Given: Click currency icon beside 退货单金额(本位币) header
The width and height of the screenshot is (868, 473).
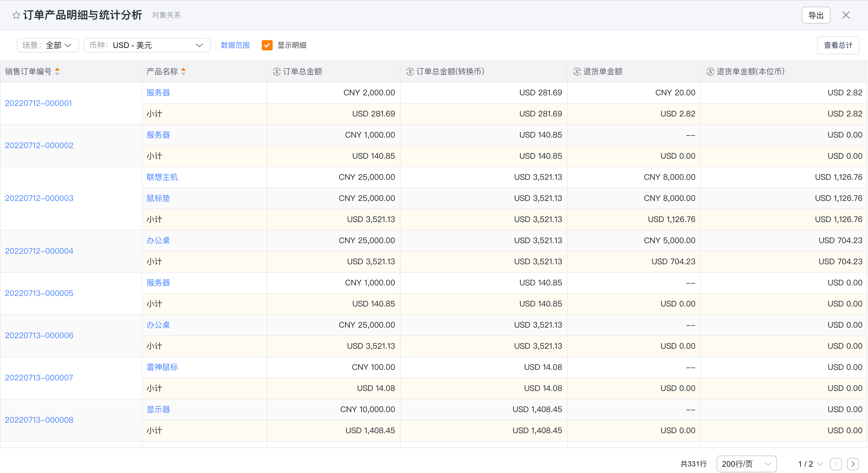Looking at the screenshot, I should (710, 71).
